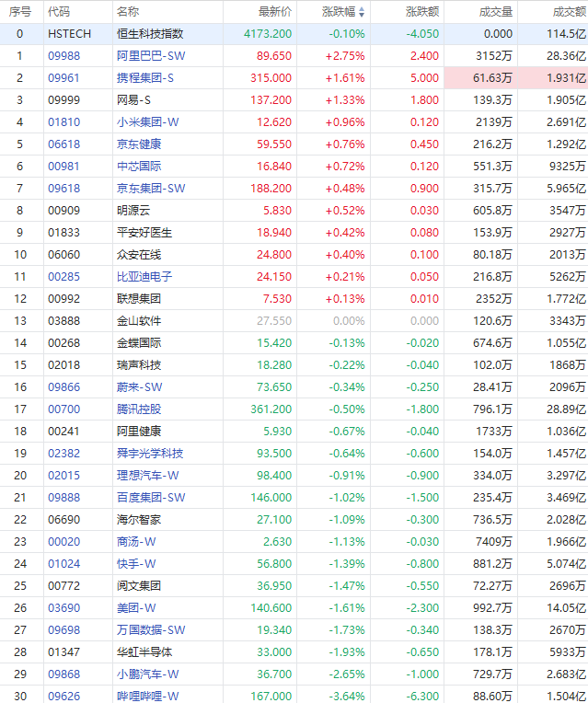
Task: Select the 网易-S stock name
Action: pyautogui.click(x=133, y=99)
